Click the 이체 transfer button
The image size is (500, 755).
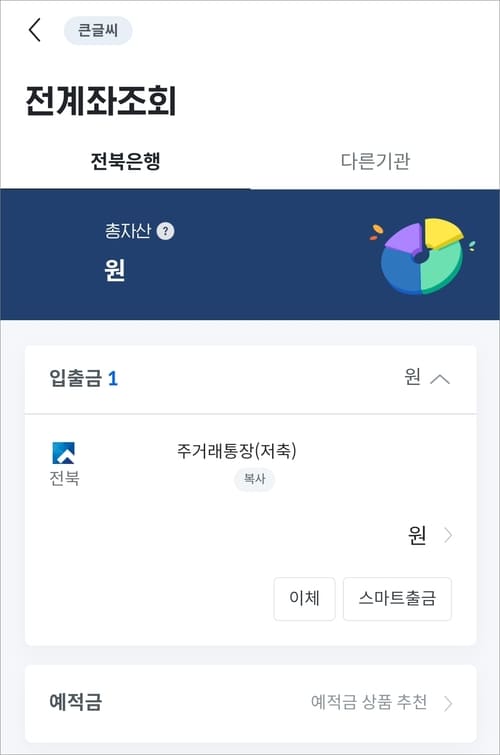pyautogui.click(x=304, y=599)
